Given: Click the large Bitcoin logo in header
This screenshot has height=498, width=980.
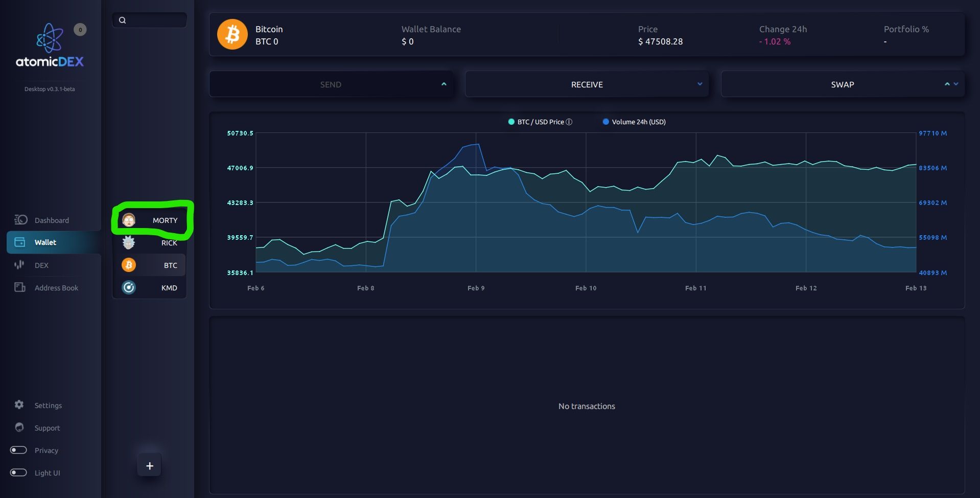Looking at the screenshot, I should point(232,35).
